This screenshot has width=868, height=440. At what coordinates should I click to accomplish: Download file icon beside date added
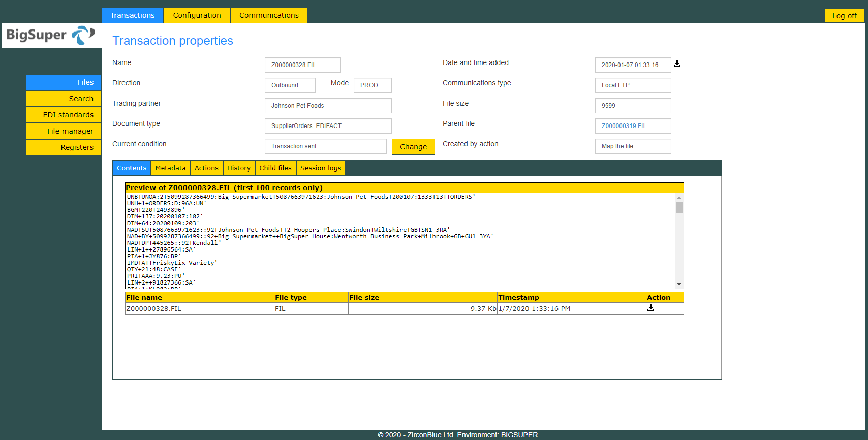coord(677,64)
